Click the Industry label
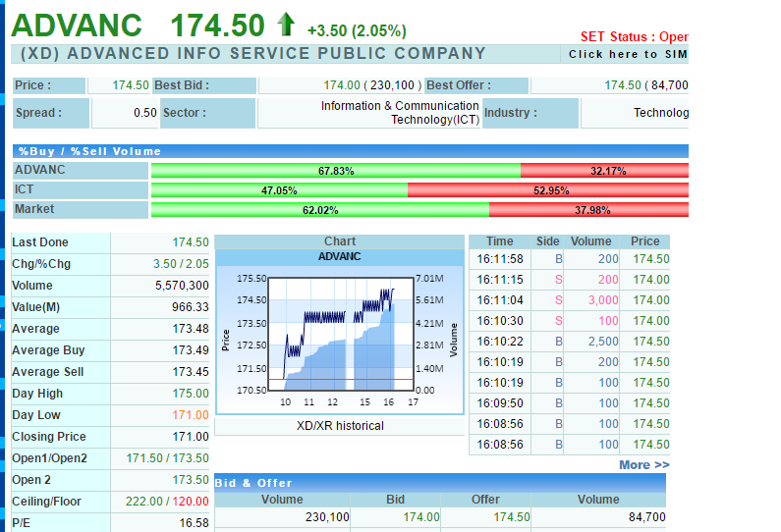This screenshot has height=532, width=781. click(x=511, y=113)
